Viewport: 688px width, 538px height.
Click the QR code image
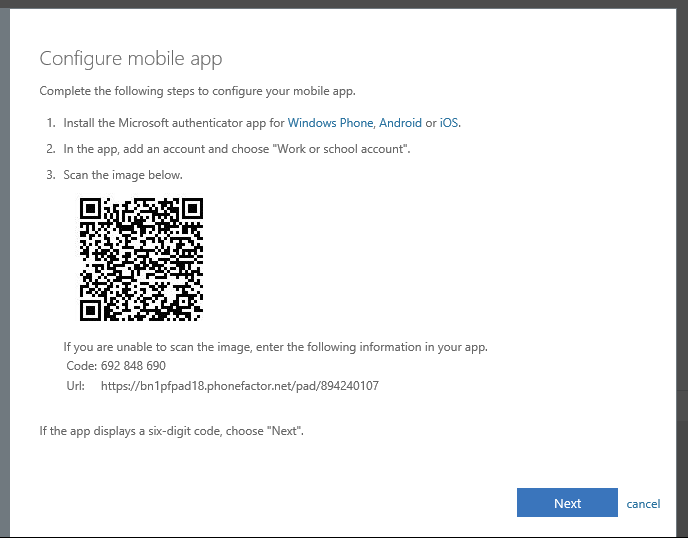[141, 259]
